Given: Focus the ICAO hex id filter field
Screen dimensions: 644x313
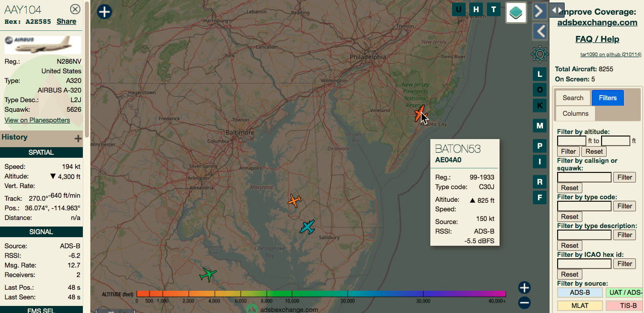Looking at the screenshot, I should [x=584, y=263].
